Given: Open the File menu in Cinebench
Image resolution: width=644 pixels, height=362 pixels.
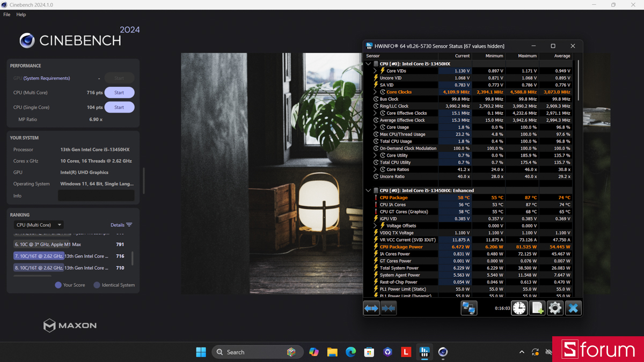Looking at the screenshot, I should (6, 14).
